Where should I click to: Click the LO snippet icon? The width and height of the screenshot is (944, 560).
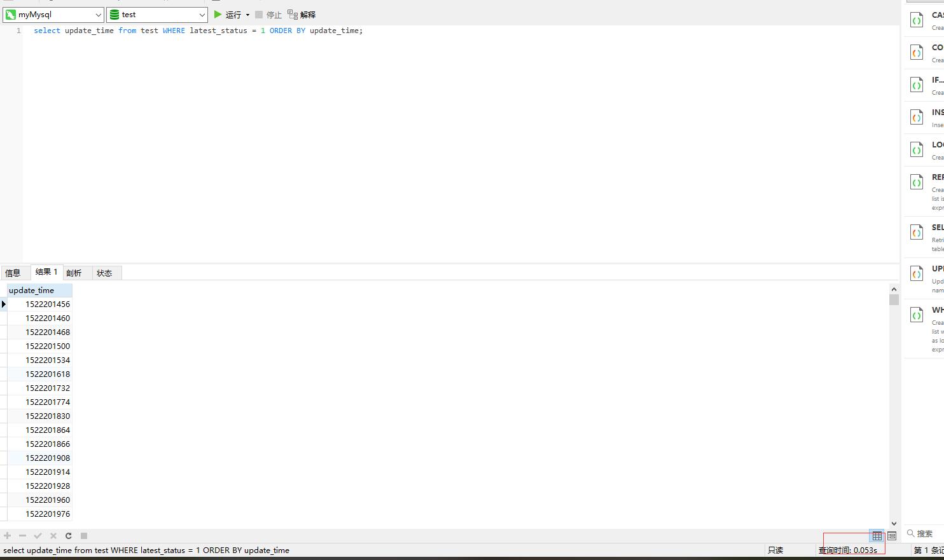917,150
